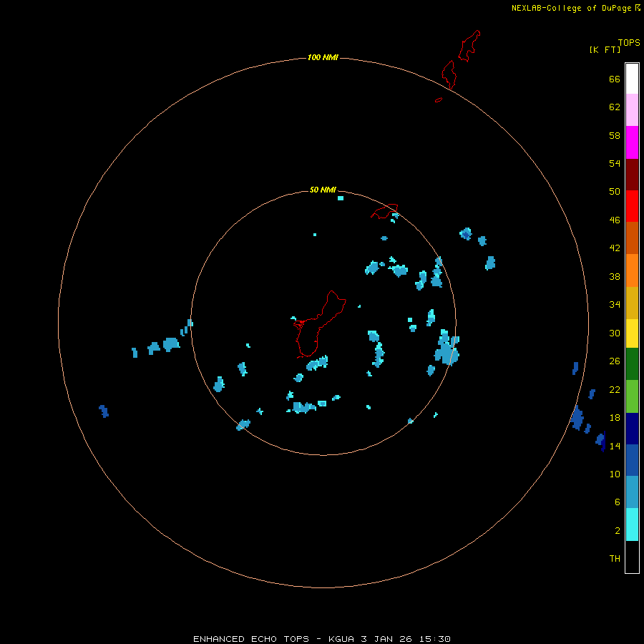Click the gold legend color band
Image resolution: width=644 pixels, height=644 pixels.
click(x=632, y=303)
